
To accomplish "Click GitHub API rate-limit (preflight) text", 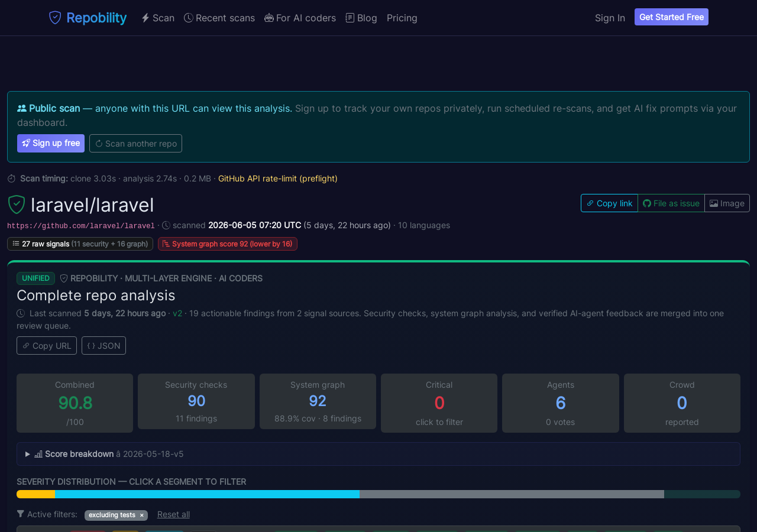I will [278, 179].
